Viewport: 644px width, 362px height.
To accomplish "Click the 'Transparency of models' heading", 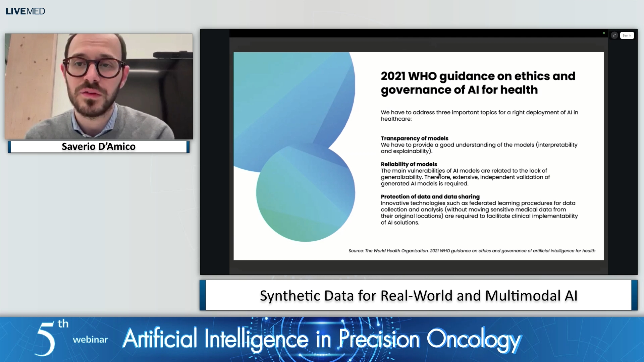I will 415,138.
